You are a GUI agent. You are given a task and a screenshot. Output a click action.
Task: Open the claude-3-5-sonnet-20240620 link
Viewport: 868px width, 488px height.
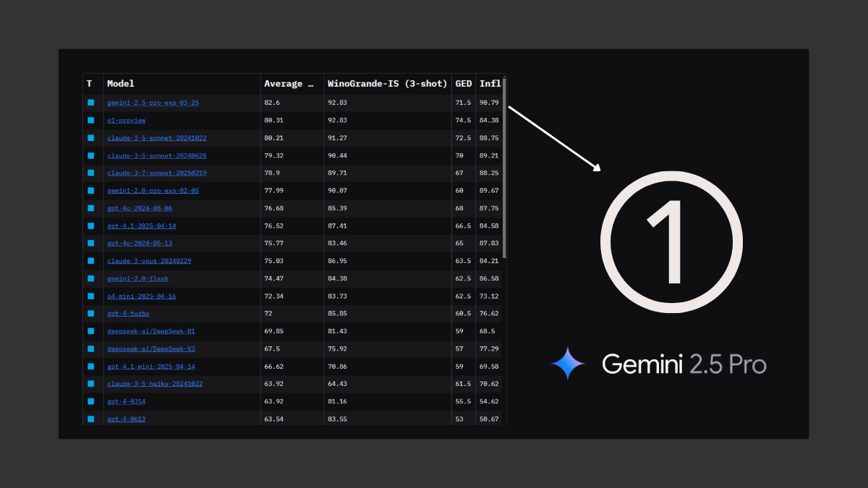[156, 155]
